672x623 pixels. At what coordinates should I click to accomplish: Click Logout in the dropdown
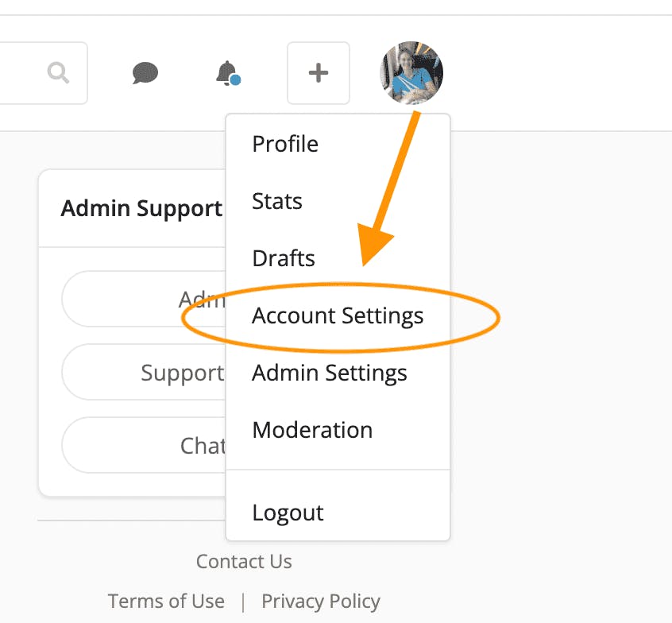pyautogui.click(x=288, y=513)
